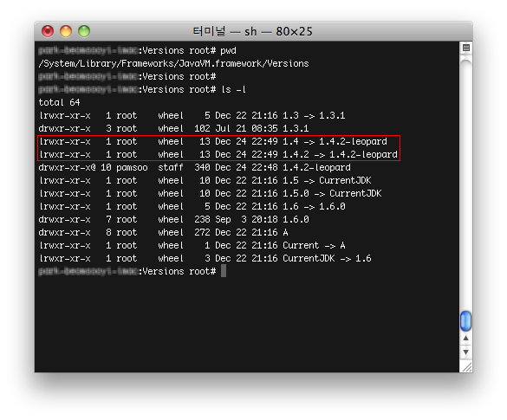Viewport: 507px width, 420px height.
Task: Click the terminal cursor block at last prompt
Action: coord(224,271)
